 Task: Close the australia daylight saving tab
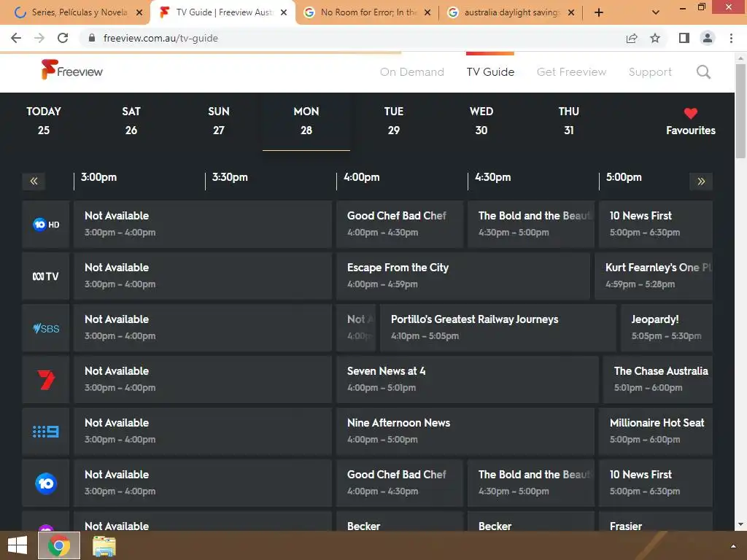(571, 12)
